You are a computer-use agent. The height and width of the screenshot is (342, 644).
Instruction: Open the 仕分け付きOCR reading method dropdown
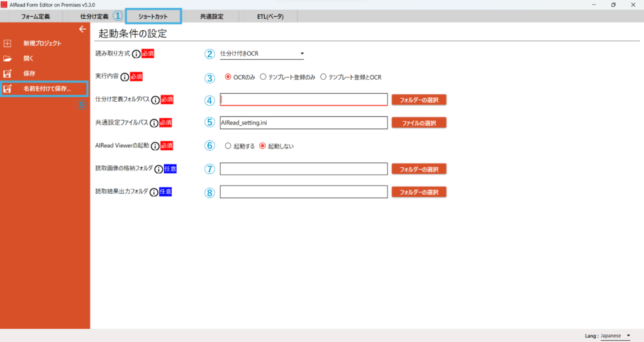pyautogui.click(x=262, y=54)
